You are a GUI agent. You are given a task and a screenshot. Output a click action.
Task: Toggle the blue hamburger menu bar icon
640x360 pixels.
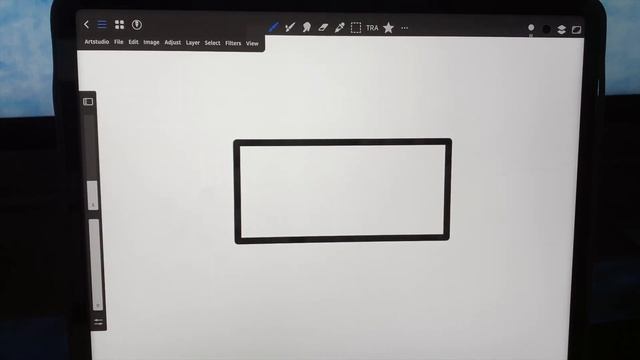(x=102, y=24)
